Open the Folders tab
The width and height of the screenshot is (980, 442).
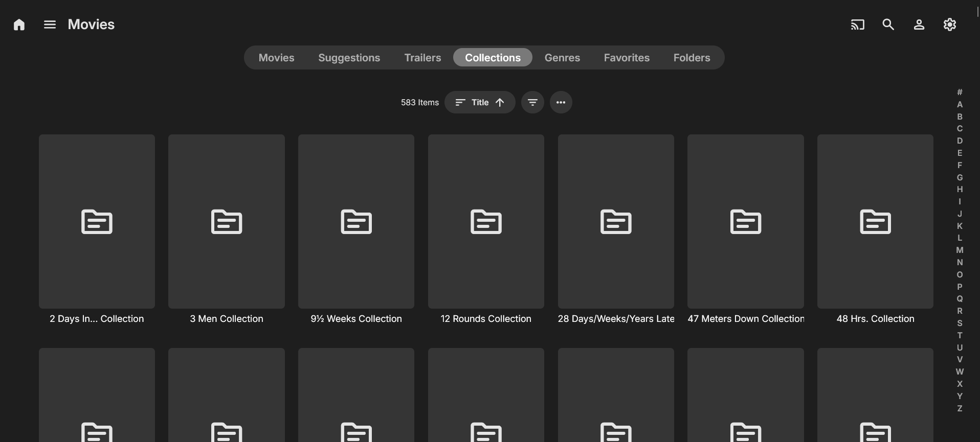click(x=692, y=58)
